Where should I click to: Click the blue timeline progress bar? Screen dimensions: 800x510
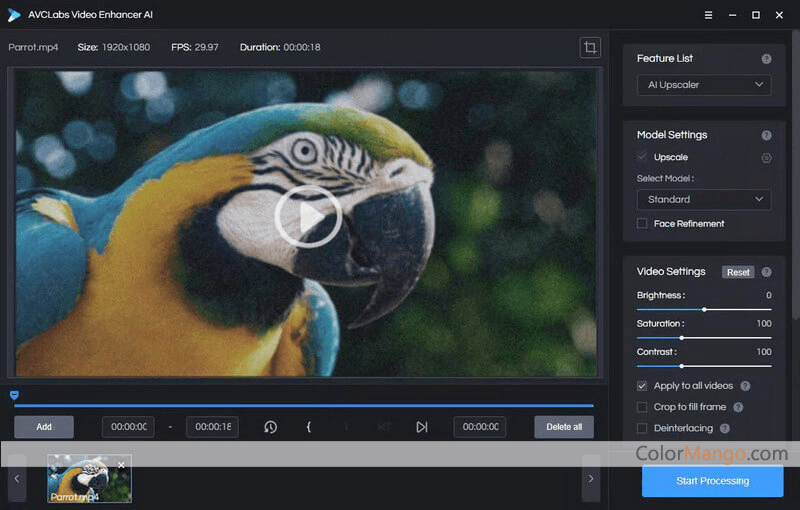pyautogui.click(x=304, y=406)
